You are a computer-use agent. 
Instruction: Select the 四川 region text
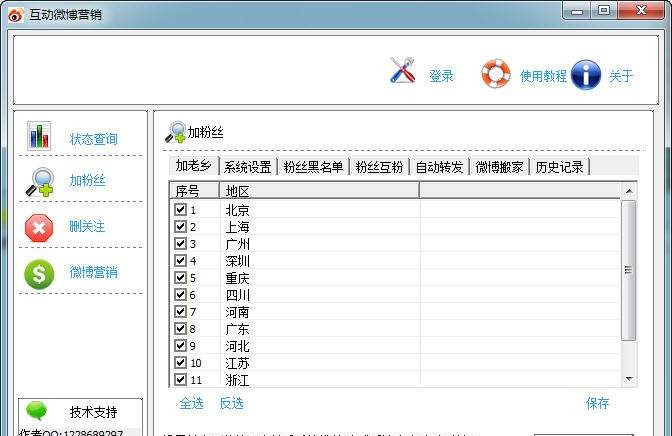(237, 295)
